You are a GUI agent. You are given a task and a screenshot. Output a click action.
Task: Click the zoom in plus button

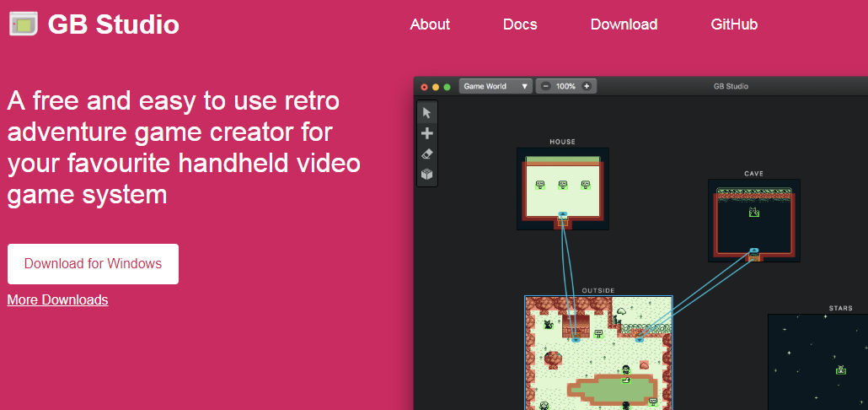click(587, 86)
